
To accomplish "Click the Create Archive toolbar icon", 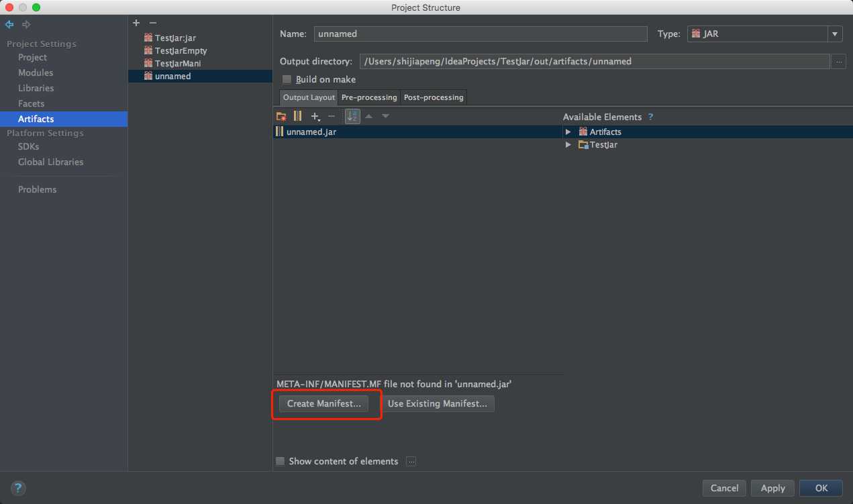I will pos(298,116).
